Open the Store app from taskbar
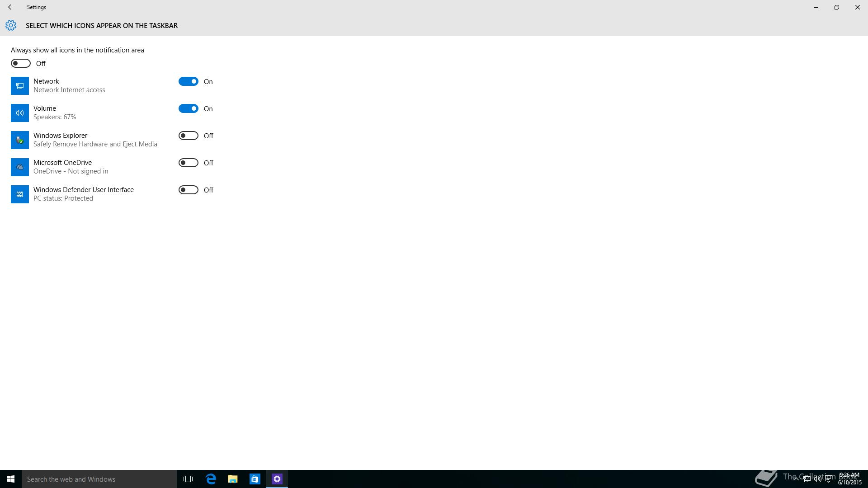The height and width of the screenshot is (488, 868). click(x=255, y=479)
